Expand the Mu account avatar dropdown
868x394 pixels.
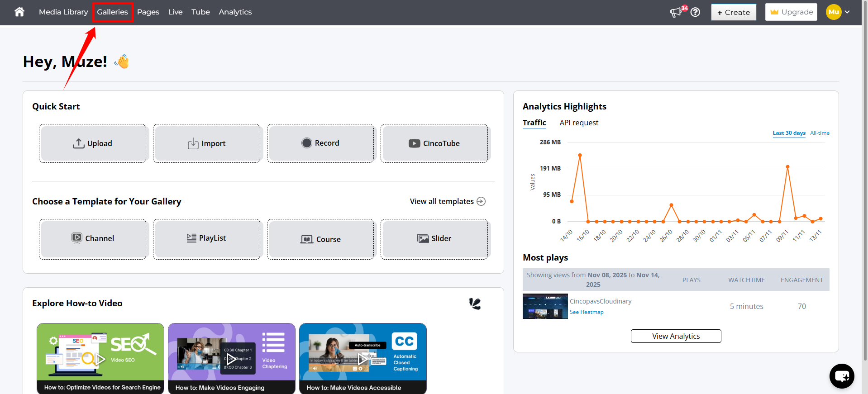click(838, 12)
